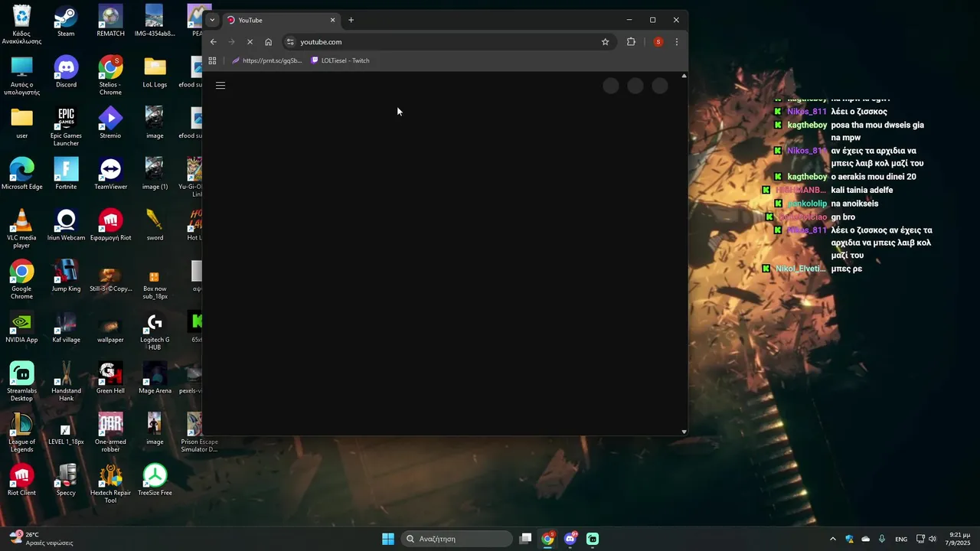
Task: Open the microphone tray icon
Action: (882, 539)
